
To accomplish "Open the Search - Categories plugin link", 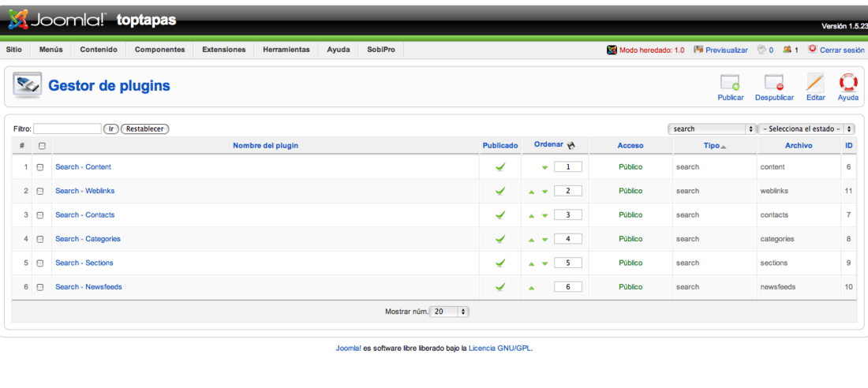I will pos(88,239).
